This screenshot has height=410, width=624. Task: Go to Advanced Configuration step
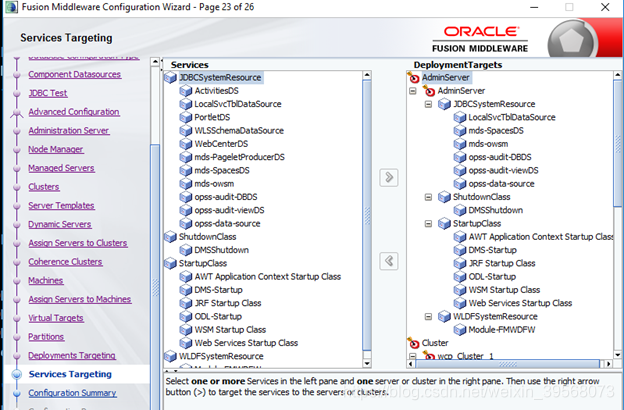[x=74, y=112]
